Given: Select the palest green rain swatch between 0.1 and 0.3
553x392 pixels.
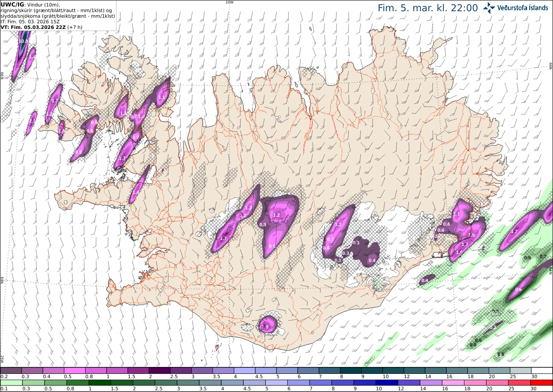Looking at the screenshot, I should (x=11, y=383).
